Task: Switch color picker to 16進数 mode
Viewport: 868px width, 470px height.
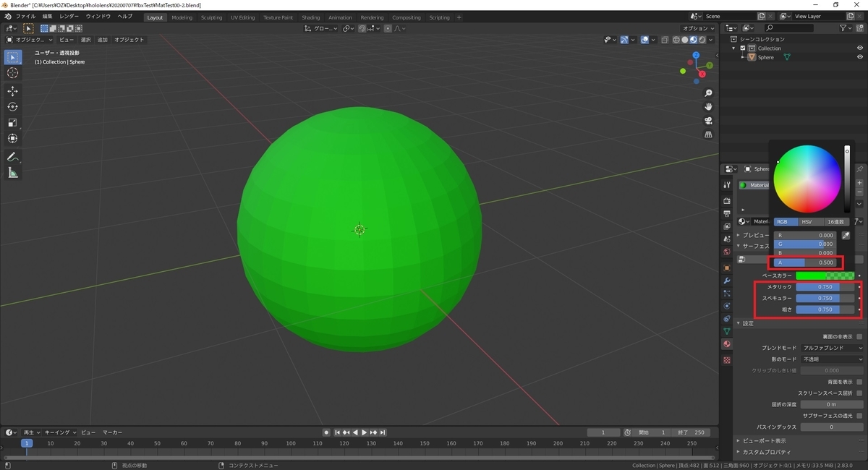Action: (x=835, y=221)
